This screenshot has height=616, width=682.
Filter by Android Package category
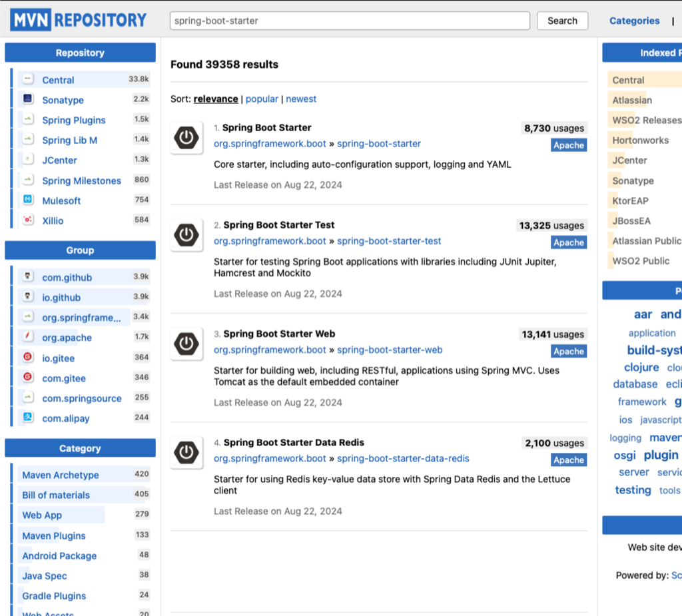tap(59, 556)
